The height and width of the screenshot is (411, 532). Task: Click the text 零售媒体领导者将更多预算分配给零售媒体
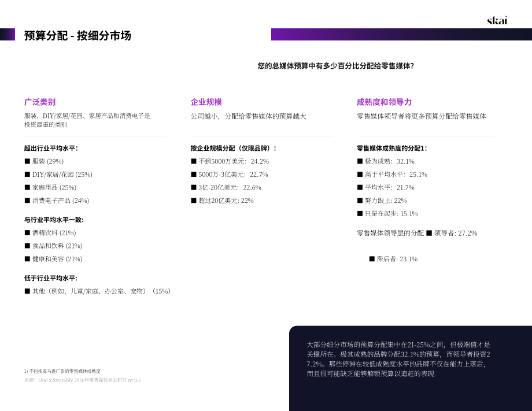tap(422, 116)
